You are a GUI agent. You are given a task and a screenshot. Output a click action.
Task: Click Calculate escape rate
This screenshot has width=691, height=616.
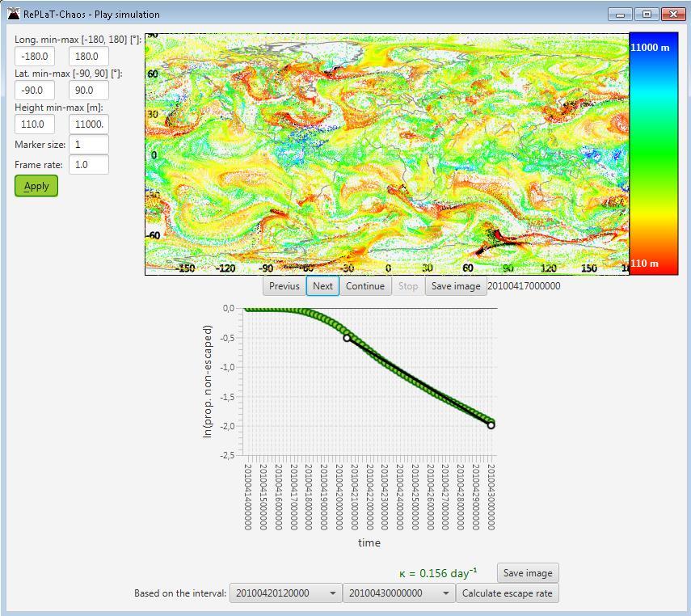pyautogui.click(x=508, y=593)
